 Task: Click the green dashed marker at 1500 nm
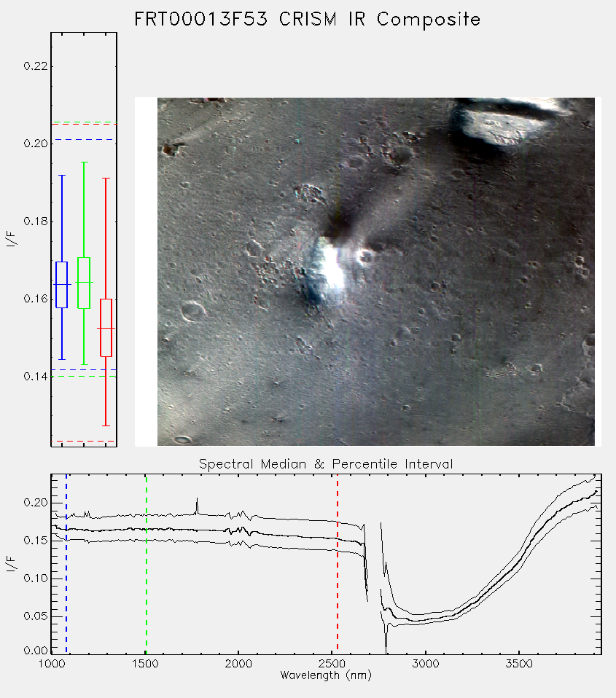146,564
